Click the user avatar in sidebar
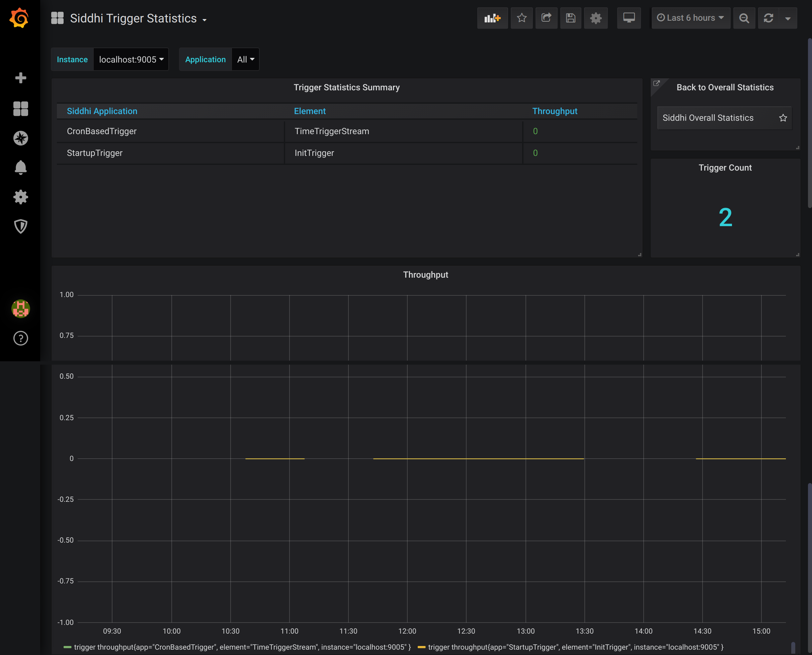812x655 pixels. 20,309
